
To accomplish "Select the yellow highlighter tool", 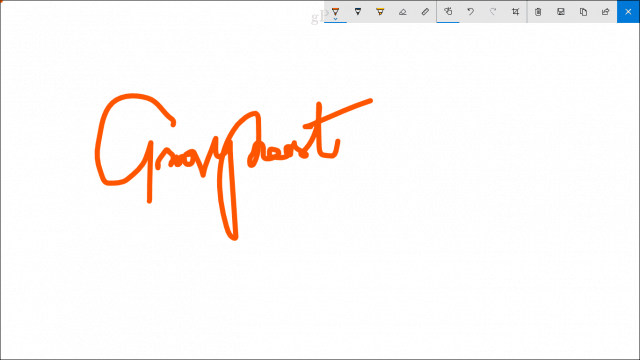I will 380,12.
